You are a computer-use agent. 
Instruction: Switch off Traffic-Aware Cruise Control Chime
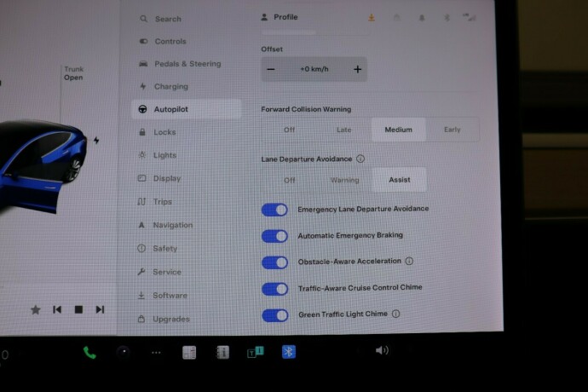[274, 289]
